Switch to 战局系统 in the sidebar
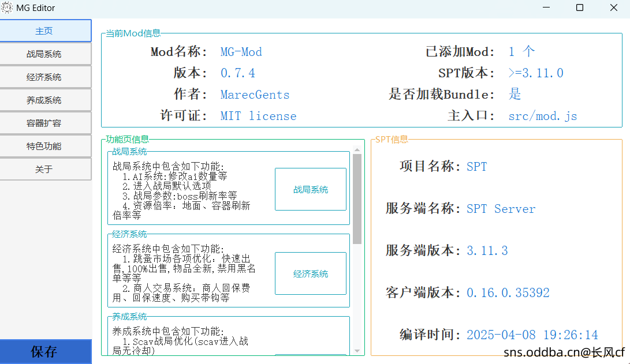The width and height of the screenshot is (630, 364). point(46,54)
